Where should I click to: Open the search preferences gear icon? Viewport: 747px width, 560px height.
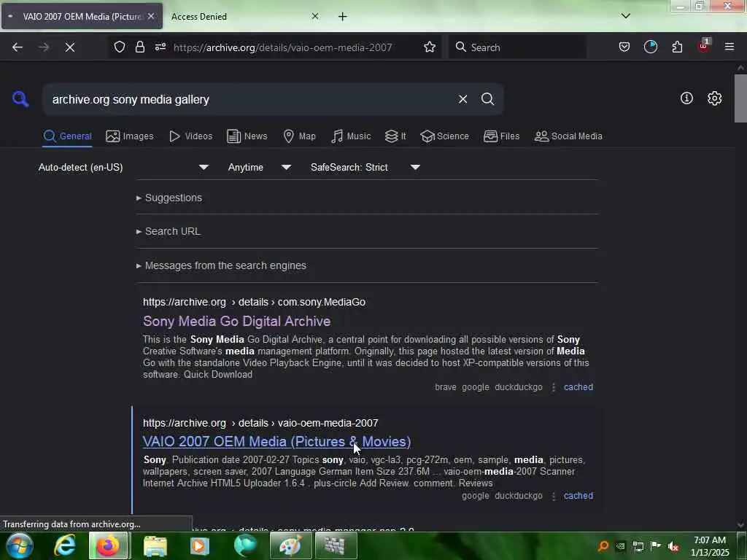point(714,98)
